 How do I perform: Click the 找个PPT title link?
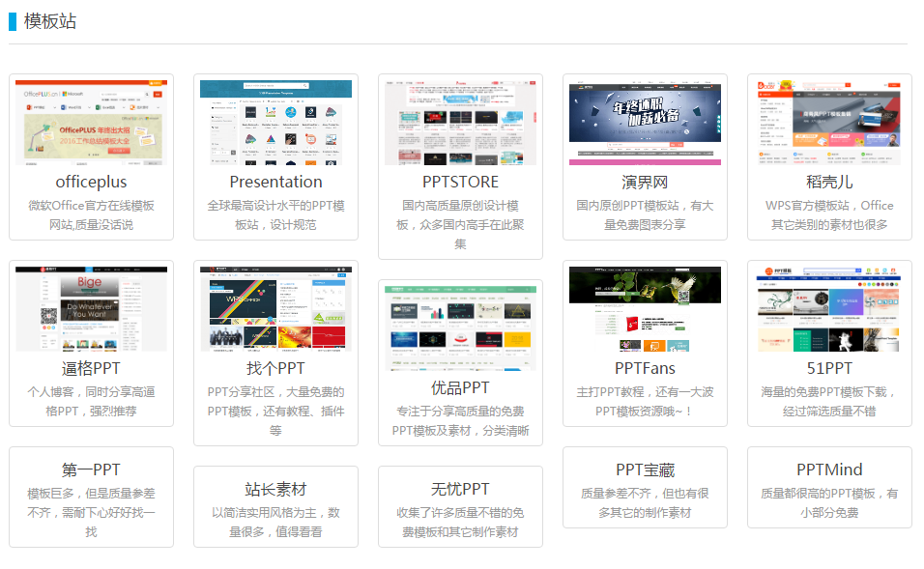click(x=275, y=369)
